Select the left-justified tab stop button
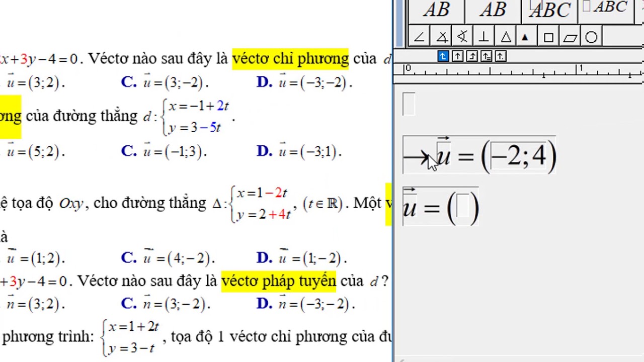 tap(443, 56)
